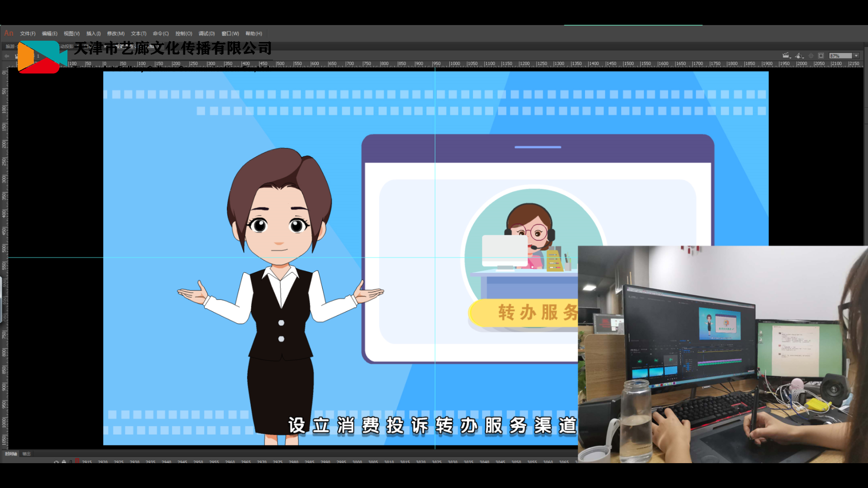Click the Edit Scene clapperboard icon

coord(786,56)
